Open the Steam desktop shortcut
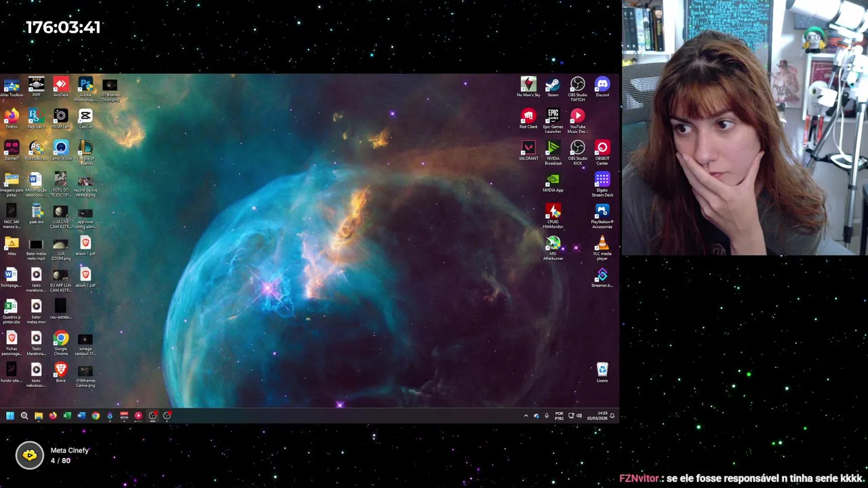Image resolution: width=868 pixels, height=488 pixels. tap(553, 87)
